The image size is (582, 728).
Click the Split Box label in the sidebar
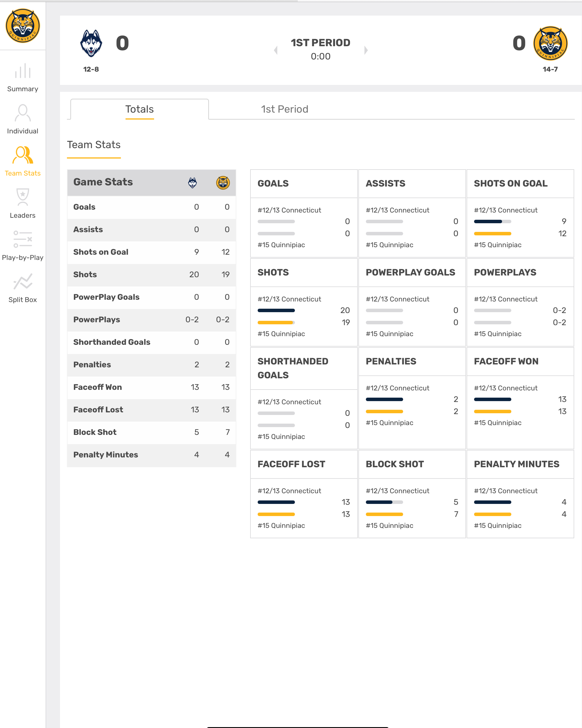[x=23, y=300]
